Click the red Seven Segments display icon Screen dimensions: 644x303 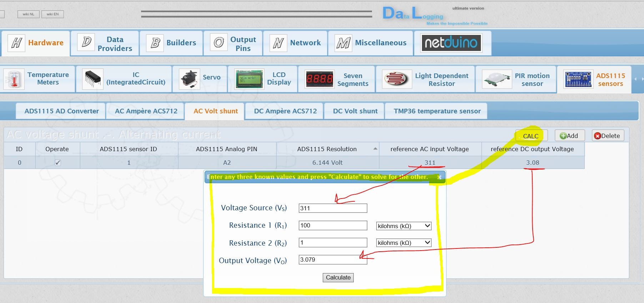[x=320, y=79]
